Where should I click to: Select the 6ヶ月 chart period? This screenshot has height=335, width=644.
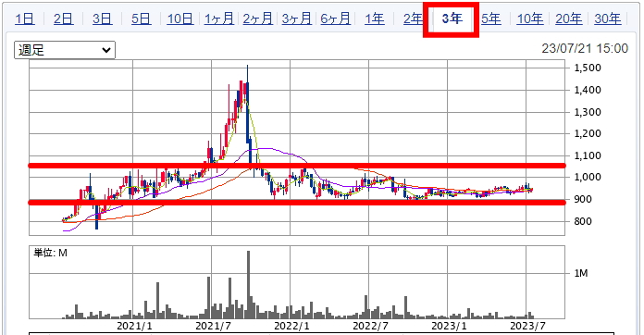tap(336, 19)
